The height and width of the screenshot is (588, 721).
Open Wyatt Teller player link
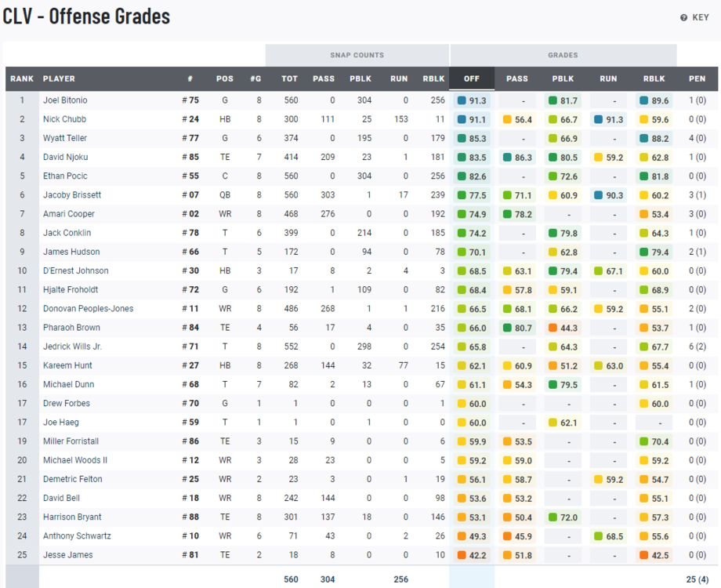point(65,138)
